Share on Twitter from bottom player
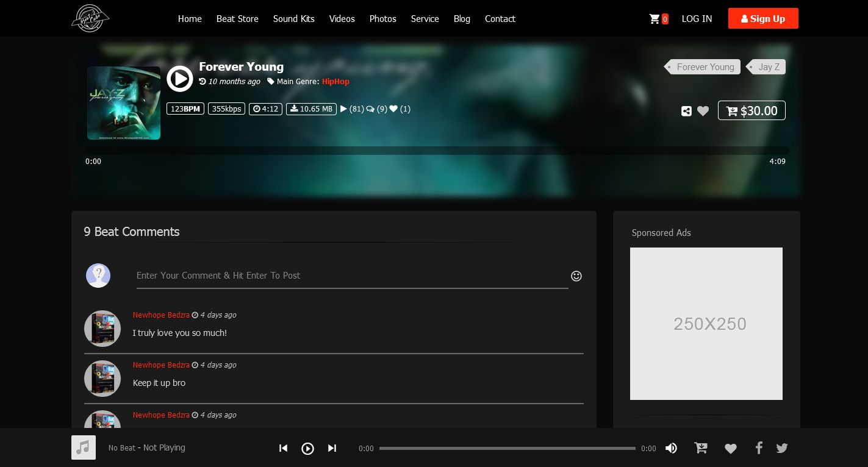 pyautogui.click(x=782, y=448)
